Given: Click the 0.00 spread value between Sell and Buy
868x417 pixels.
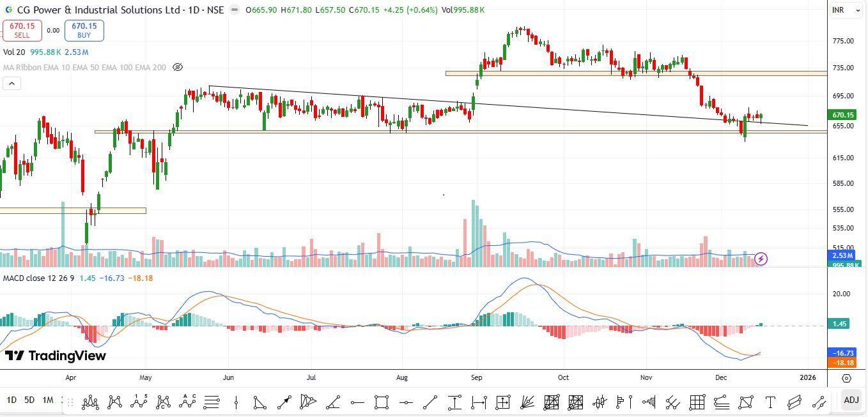Looking at the screenshot, I should coord(53,30).
